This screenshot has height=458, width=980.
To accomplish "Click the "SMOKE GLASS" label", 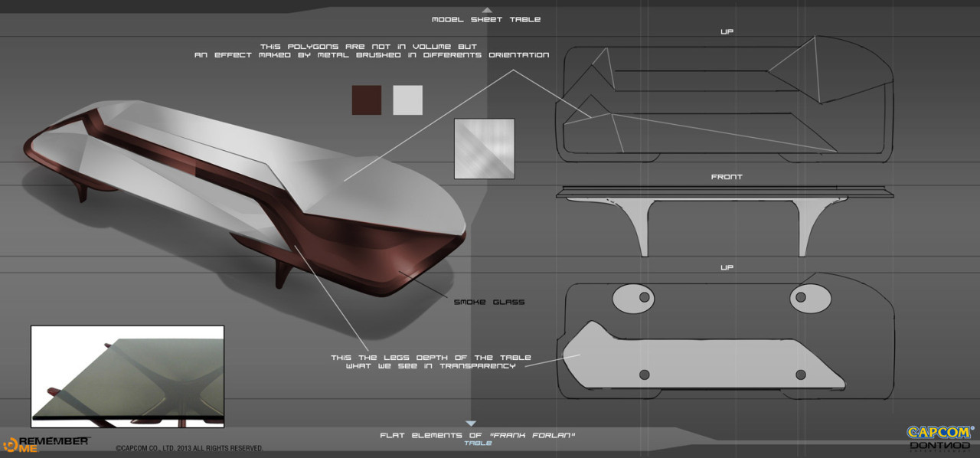I will coord(489,303).
